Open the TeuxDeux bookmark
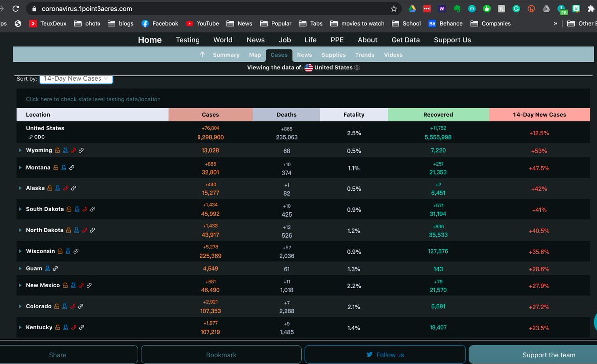 (x=49, y=23)
